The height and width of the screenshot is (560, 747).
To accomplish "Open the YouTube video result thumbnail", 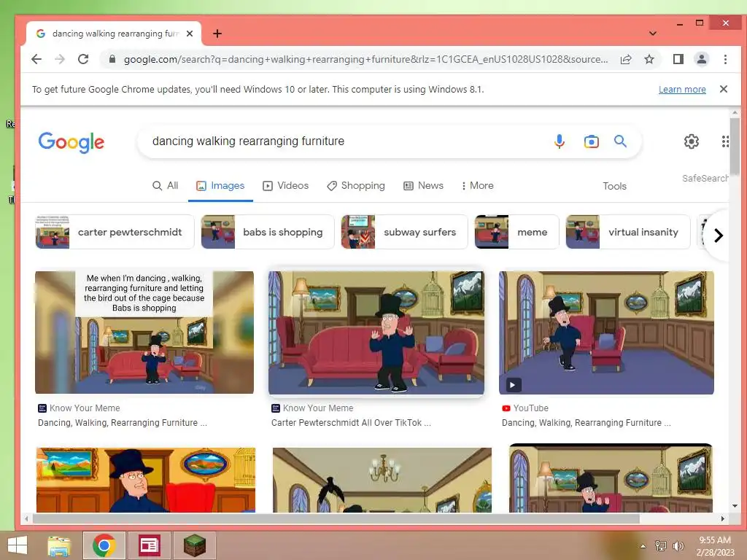I will pyautogui.click(x=606, y=332).
